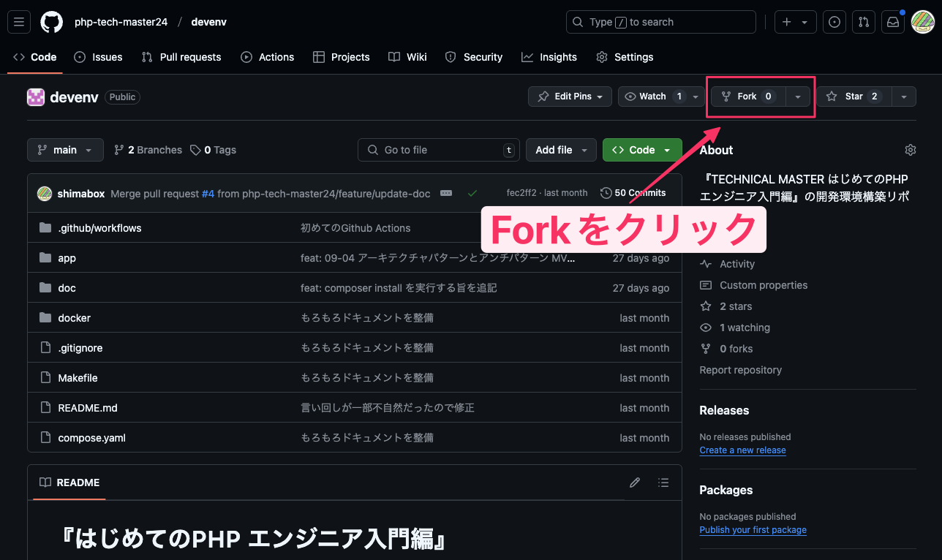Image resolution: width=942 pixels, height=560 pixels.
Task: Click the docker folder icon
Action: 45,318
